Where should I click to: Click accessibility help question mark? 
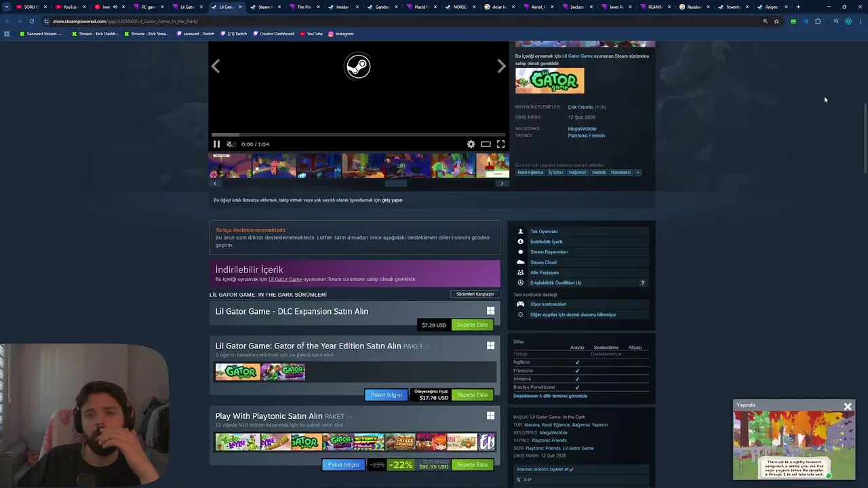point(642,283)
